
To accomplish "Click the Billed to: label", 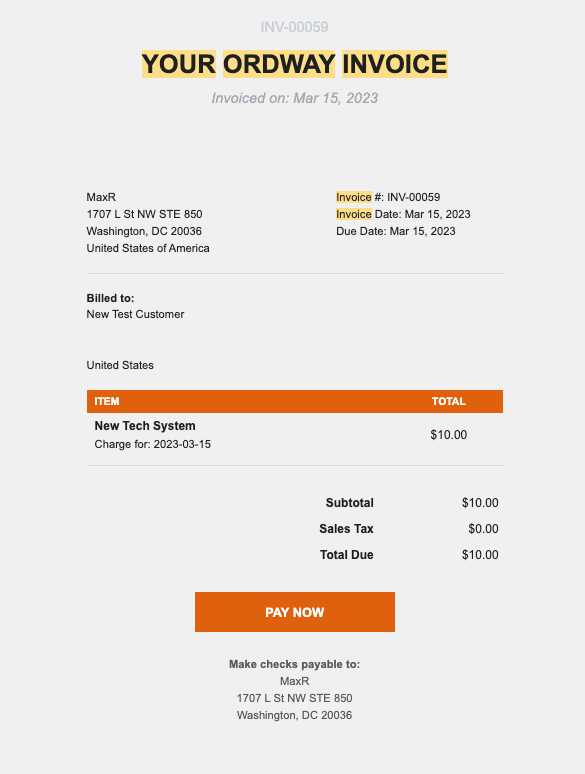I will coord(111,298).
